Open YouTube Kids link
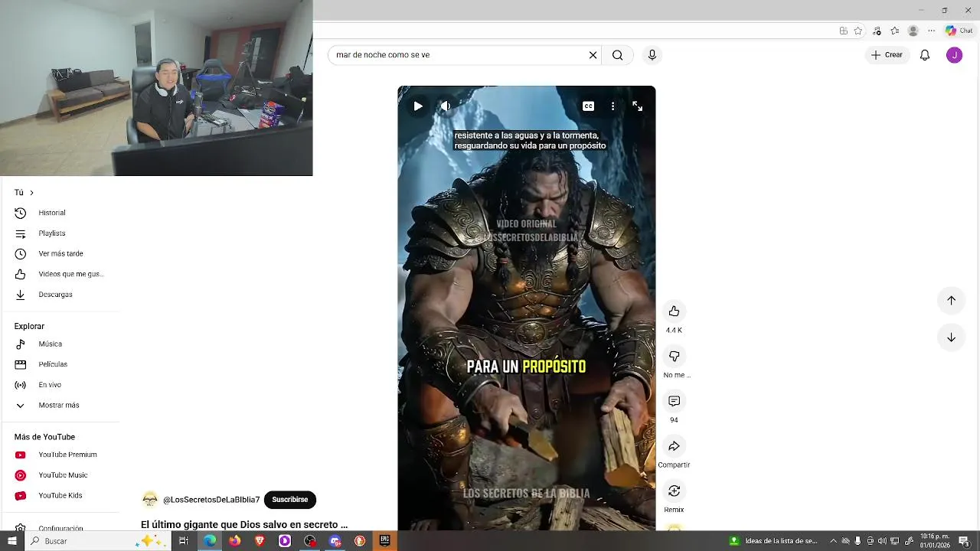Screen dimensions: 980x551 click(60, 496)
